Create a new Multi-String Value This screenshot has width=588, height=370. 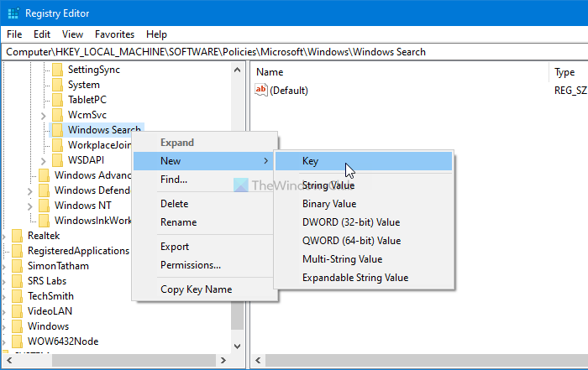[364, 259]
